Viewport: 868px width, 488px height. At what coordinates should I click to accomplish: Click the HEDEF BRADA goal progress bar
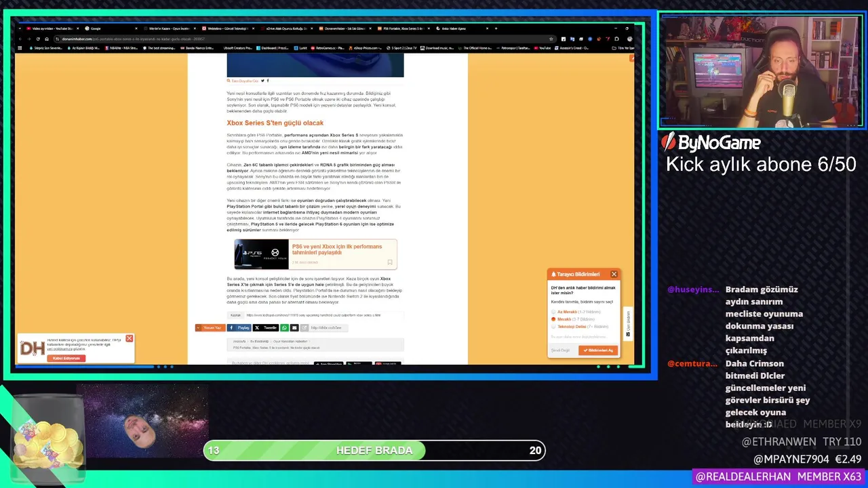coord(374,450)
